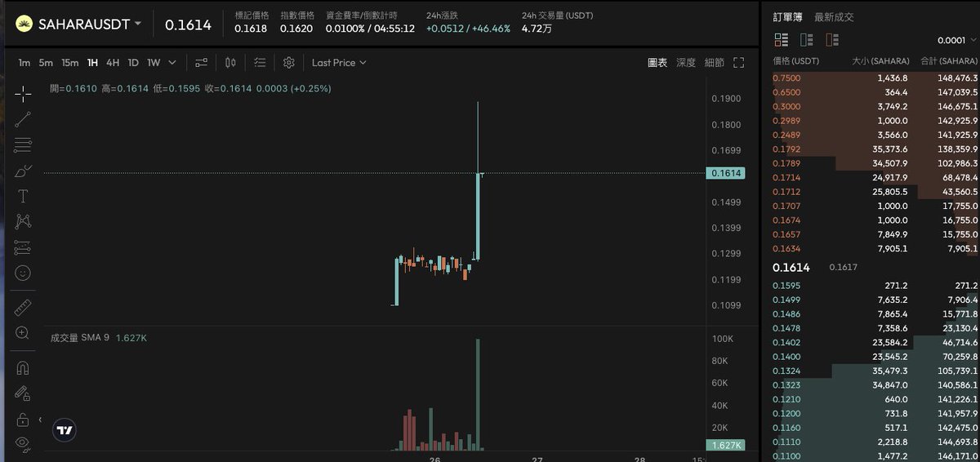Open the horizontal lines and Fibonacci tools

click(23, 145)
